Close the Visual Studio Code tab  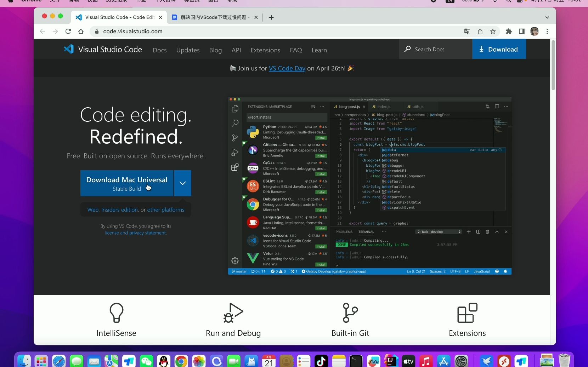(x=160, y=17)
